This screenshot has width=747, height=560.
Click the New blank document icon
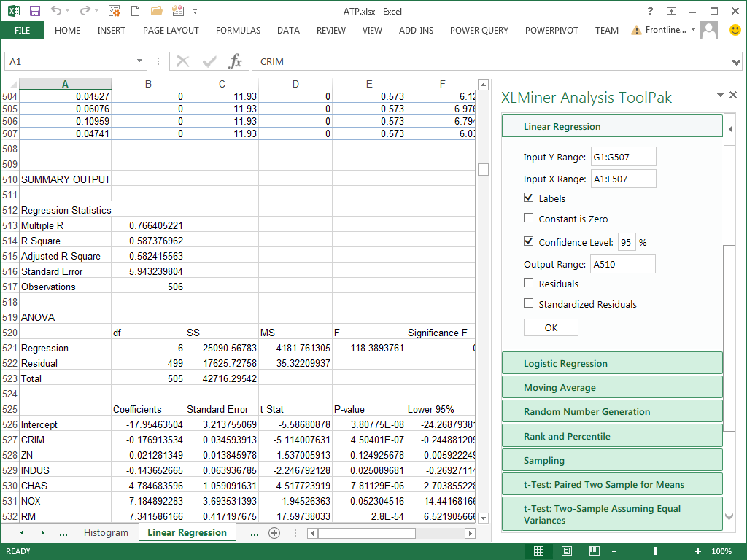click(135, 11)
